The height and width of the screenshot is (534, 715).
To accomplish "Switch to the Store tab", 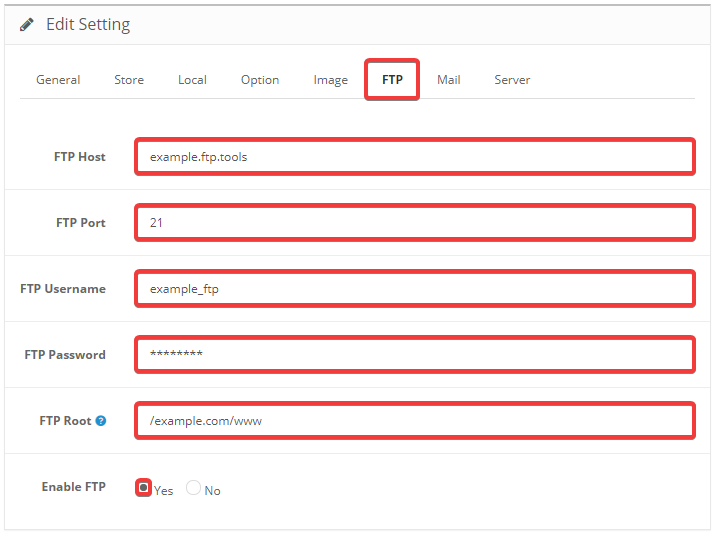I will [x=129, y=80].
